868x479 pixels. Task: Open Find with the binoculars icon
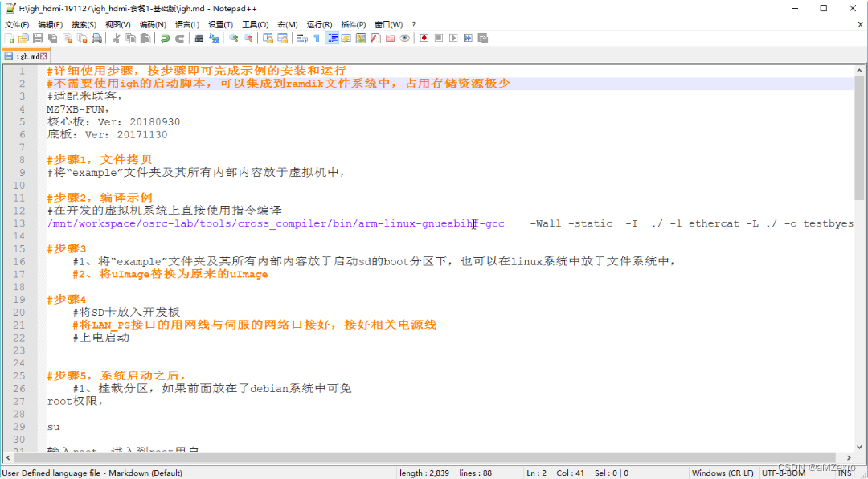[199, 39]
